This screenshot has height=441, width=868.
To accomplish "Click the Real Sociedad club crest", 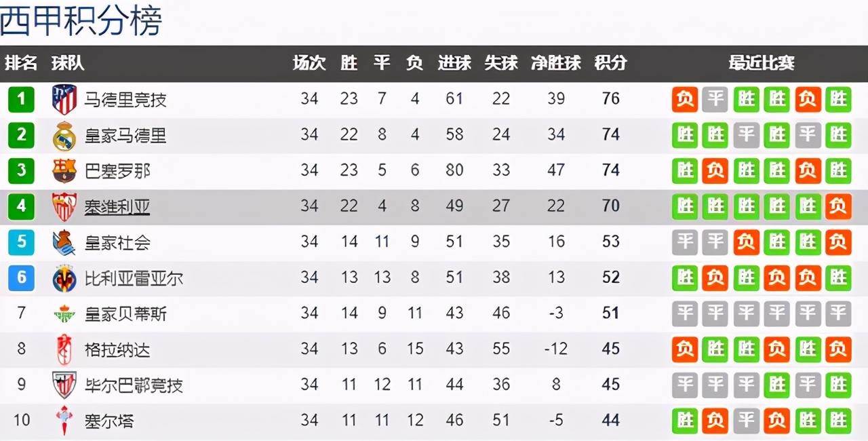I will coord(64,242).
